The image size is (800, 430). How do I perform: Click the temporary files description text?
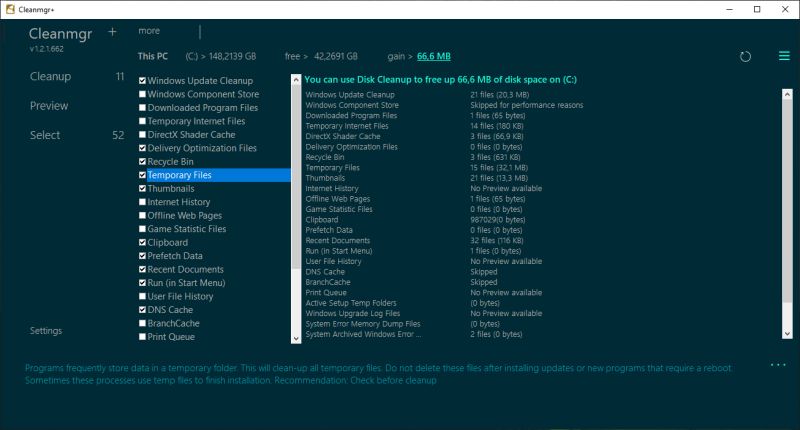tap(379, 374)
